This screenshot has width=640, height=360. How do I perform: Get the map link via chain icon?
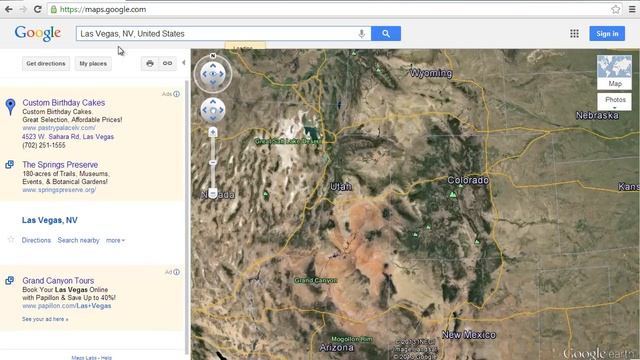point(167,63)
